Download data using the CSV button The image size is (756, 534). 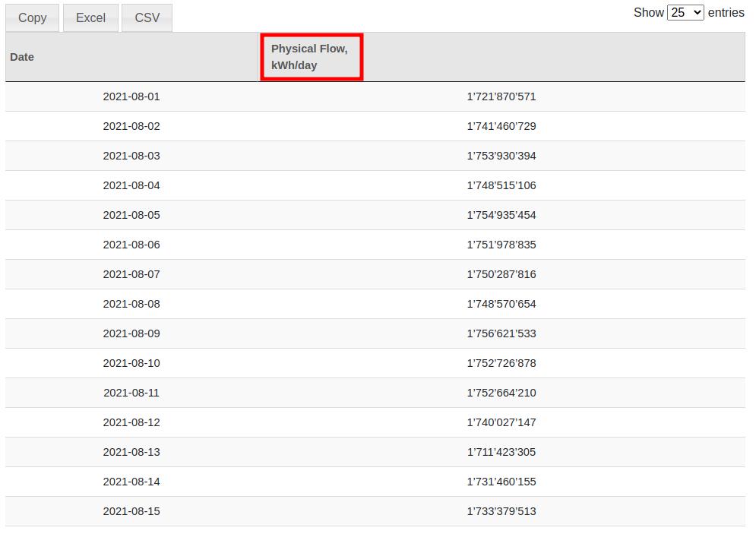[147, 18]
